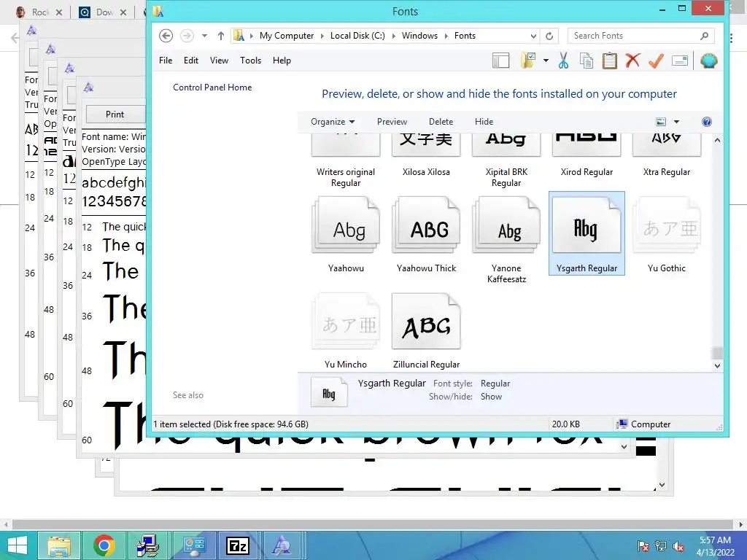Click the Rename label icon in toolbar
The width and height of the screenshot is (747, 560).
(x=680, y=61)
